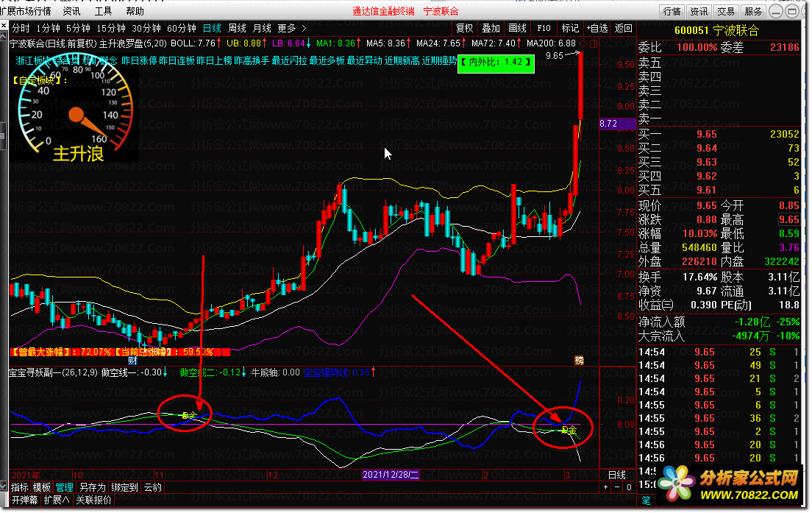This screenshot has width=812, height=513.
Task: Select the 日线 daily period
Action: (212, 28)
